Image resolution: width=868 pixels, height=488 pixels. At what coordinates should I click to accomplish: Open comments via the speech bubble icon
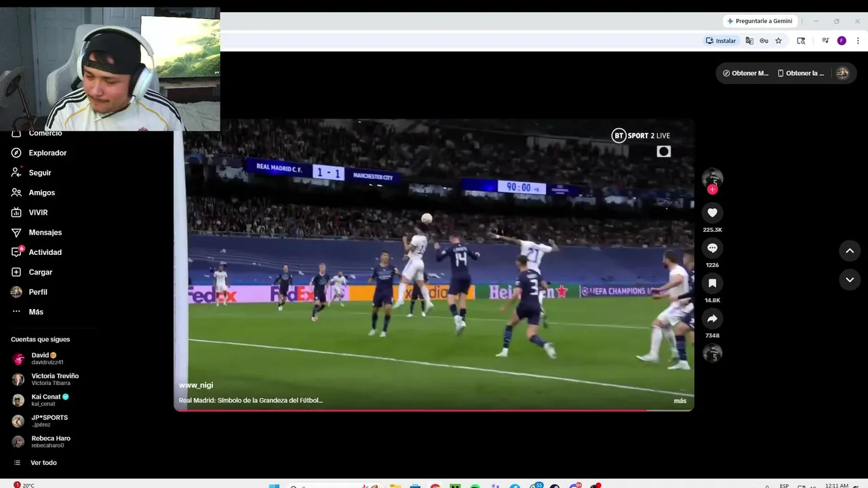712,248
